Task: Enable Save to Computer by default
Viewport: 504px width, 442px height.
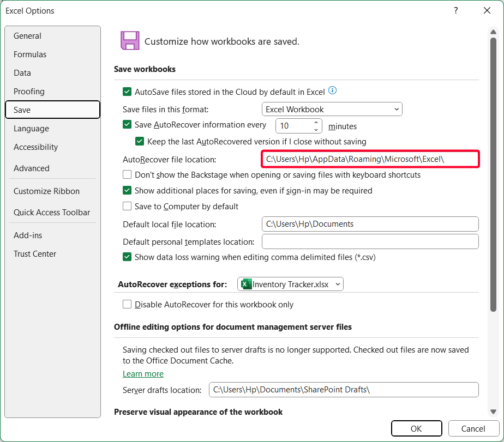Action: click(x=127, y=207)
